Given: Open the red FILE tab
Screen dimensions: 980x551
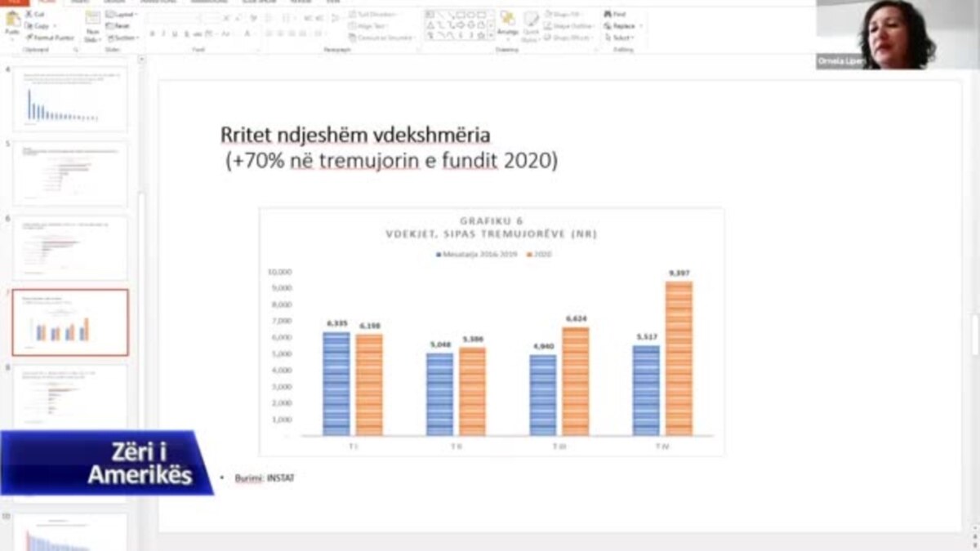Looking at the screenshot, I should coord(16,2).
